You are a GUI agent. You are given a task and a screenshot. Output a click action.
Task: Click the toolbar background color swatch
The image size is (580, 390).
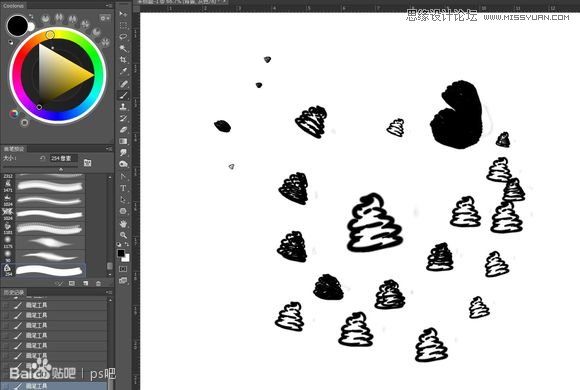tap(127, 258)
